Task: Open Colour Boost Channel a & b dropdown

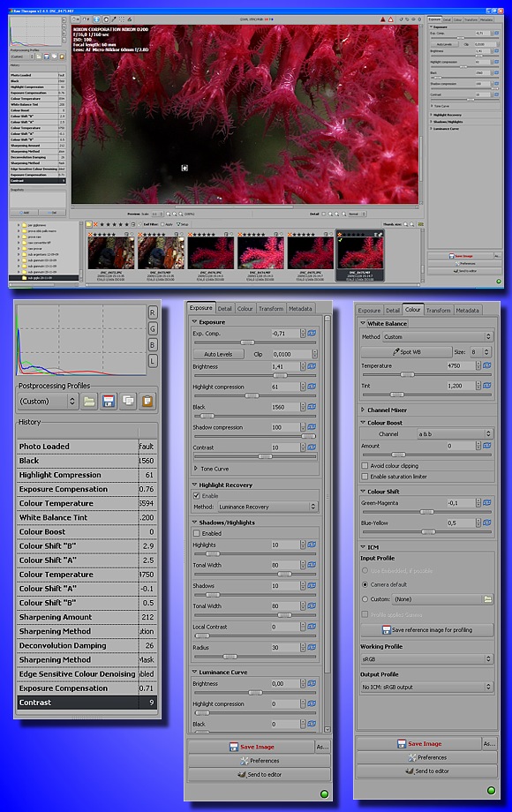Action: (455, 434)
